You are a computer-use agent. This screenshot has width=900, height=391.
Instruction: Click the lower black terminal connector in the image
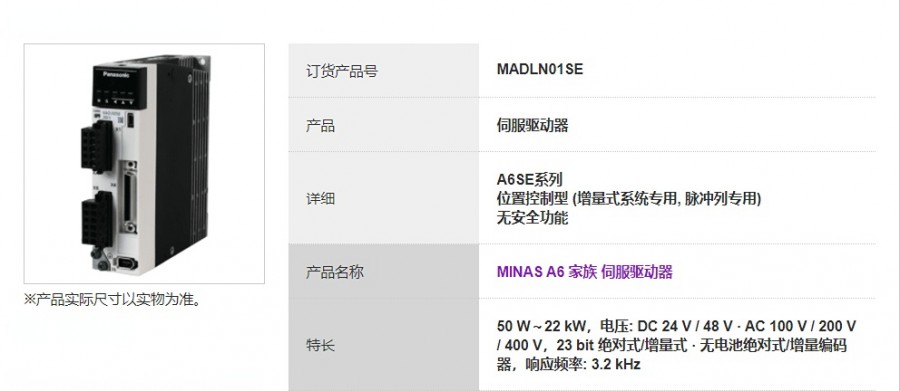tap(97, 220)
